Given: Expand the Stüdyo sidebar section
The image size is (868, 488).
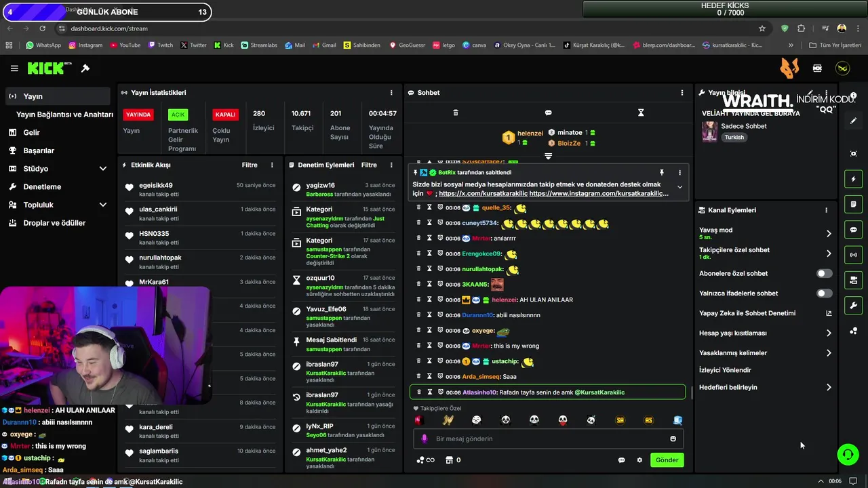Looking at the screenshot, I should point(102,169).
